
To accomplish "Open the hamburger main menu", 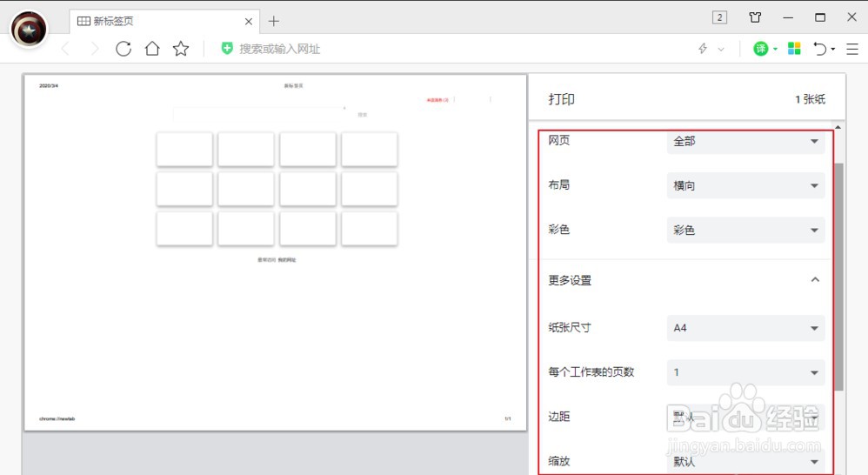I will tap(852, 50).
